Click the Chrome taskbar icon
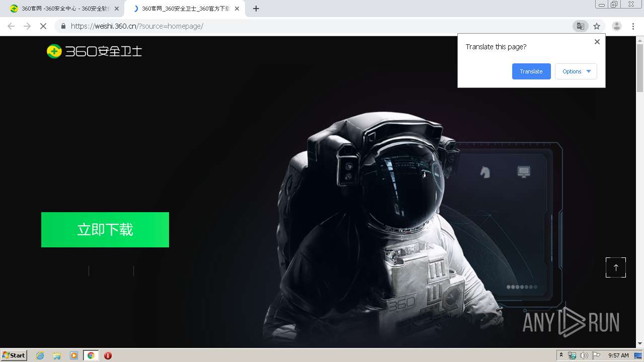 click(91, 355)
